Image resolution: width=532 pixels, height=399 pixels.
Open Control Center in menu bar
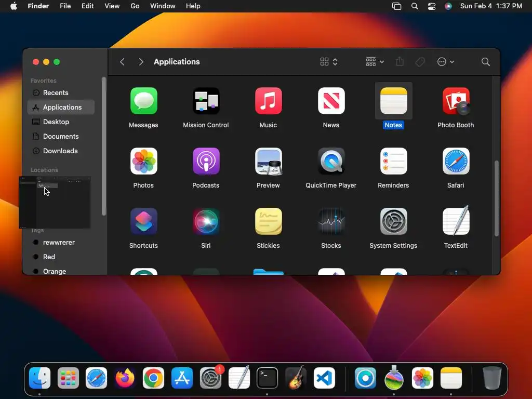[x=432, y=6]
